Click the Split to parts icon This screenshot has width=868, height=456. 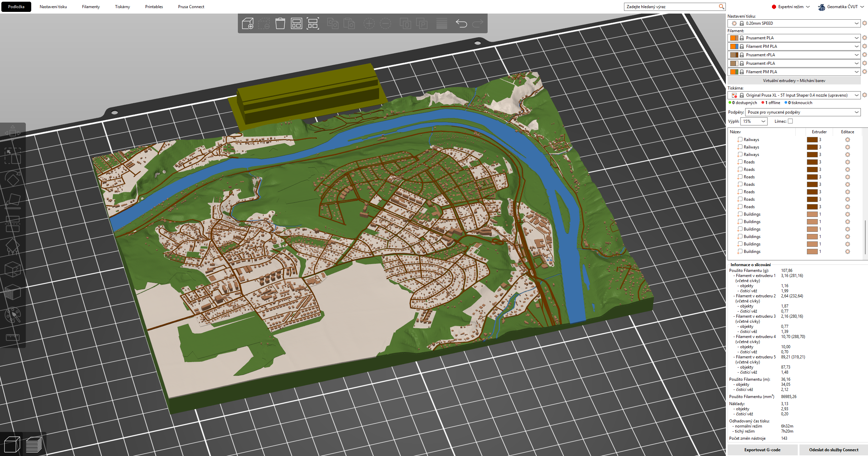tap(421, 23)
